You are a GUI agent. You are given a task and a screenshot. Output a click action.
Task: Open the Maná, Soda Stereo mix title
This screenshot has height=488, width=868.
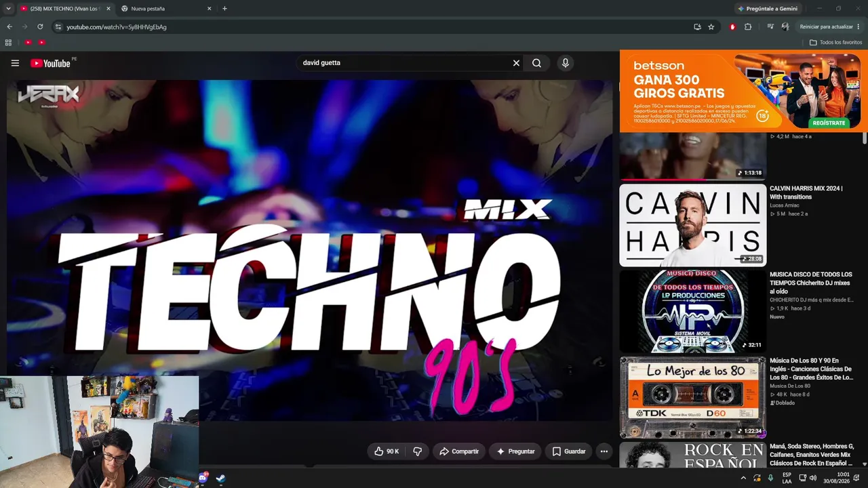(812, 455)
